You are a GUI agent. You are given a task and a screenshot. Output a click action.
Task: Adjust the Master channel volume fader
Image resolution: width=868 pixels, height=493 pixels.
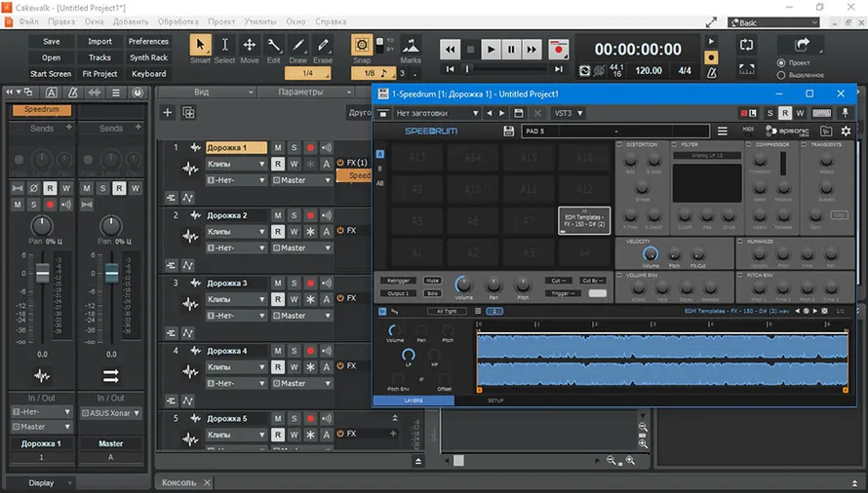(111, 274)
